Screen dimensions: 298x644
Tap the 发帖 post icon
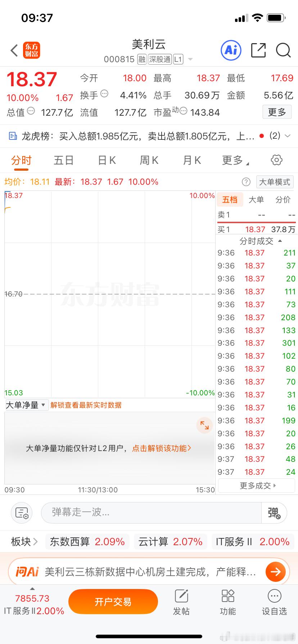pos(181,596)
